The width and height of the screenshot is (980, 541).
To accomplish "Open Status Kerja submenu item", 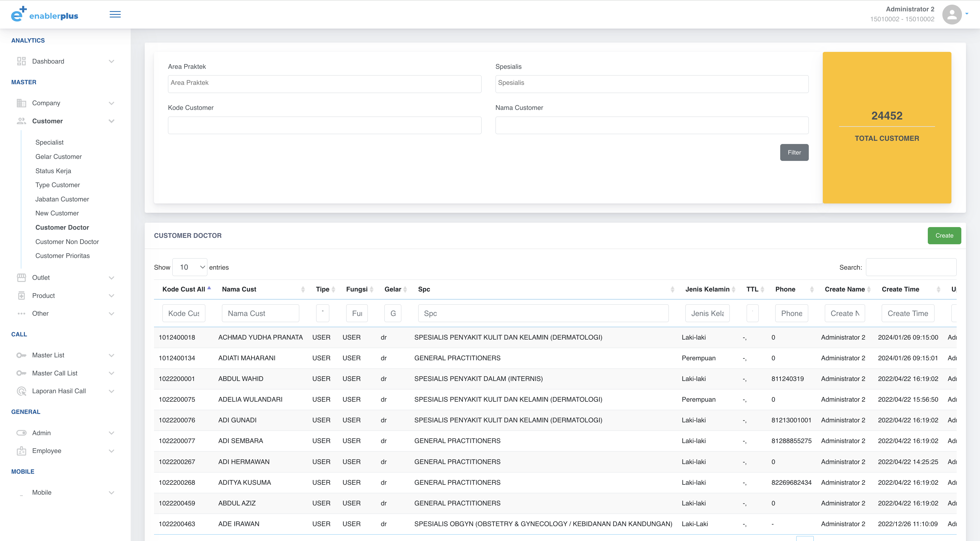I will (53, 171).
